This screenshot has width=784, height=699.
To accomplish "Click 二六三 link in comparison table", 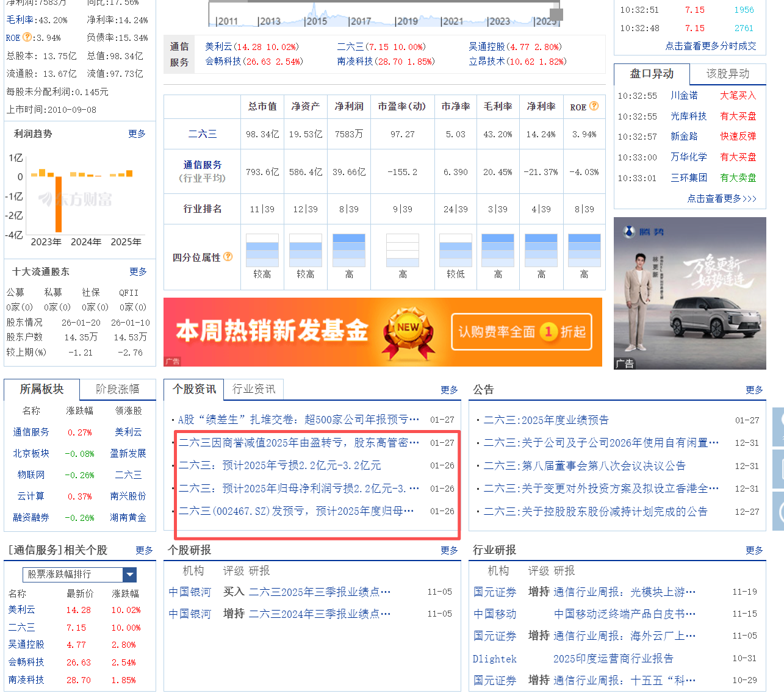I will (203, 134).
